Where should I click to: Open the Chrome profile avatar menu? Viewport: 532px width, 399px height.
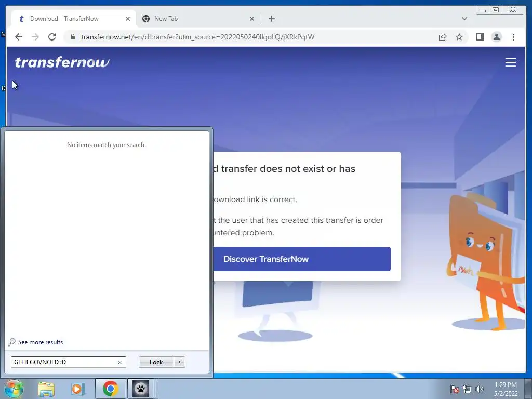[x=496, y=37]
